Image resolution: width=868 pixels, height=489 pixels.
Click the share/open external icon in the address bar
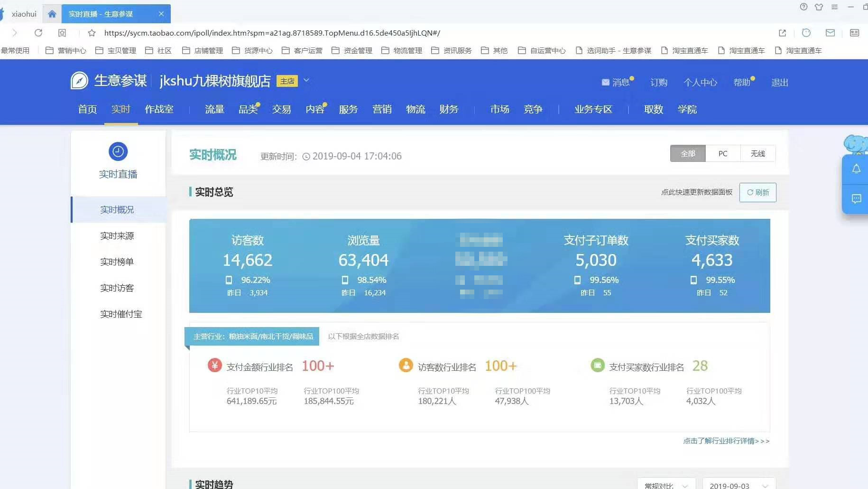pyautogui.click(x=783, y=33)
